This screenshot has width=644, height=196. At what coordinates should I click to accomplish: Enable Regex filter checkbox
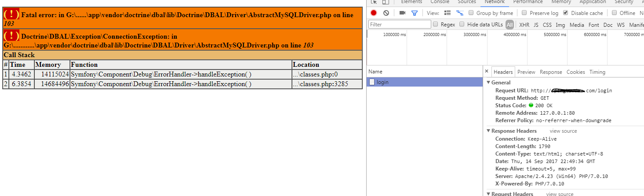(x=436, y=25)
